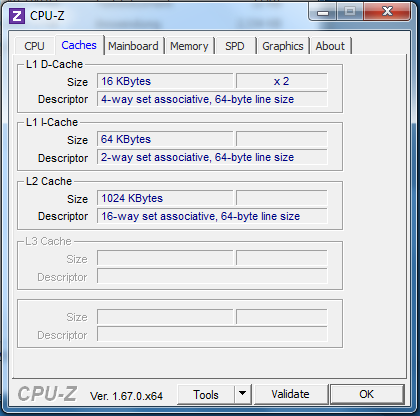Switch to the CPU tab

(x=34, y=46)
